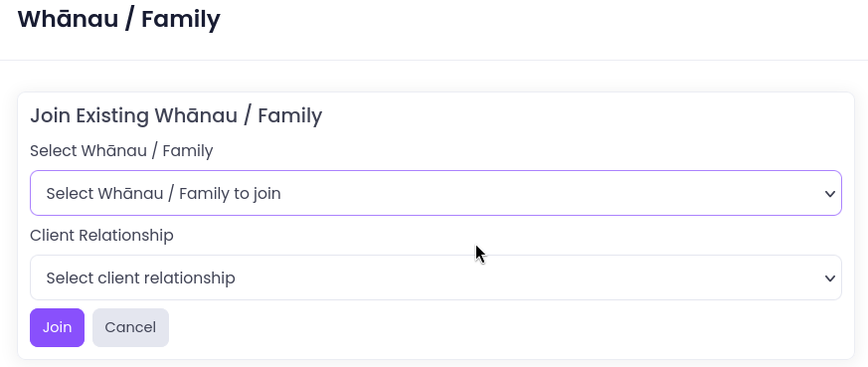Click the word 'Family' in the page title
The width and height of the screenshot is (868, 367).
[181, 19]
